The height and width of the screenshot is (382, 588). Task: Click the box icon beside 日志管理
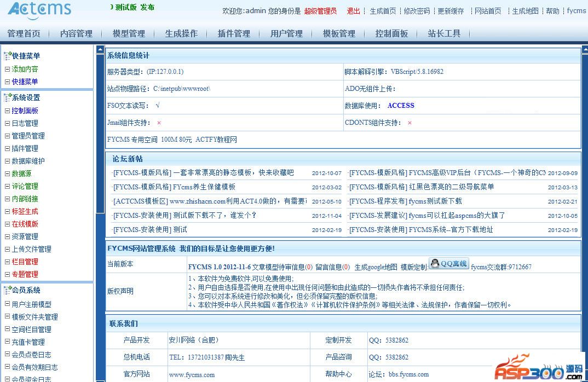point(7,123)
